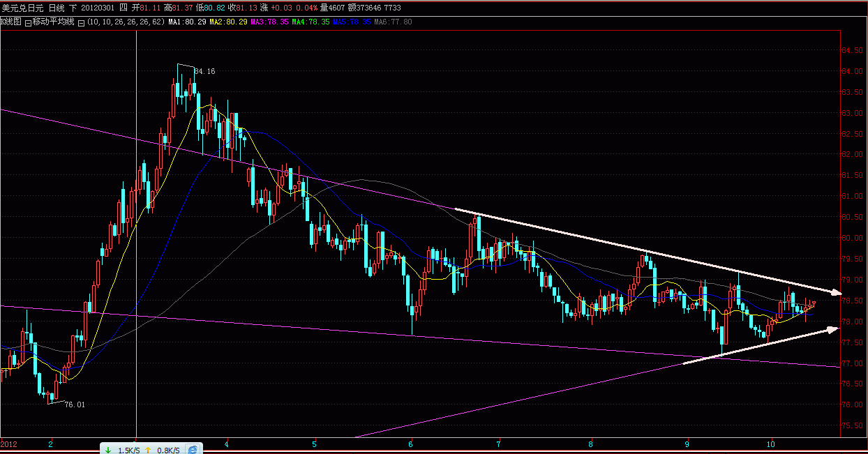This screenshot has height=454, width=868.
Task: Click the green MA4:78.35 readout
Action: 310,22
